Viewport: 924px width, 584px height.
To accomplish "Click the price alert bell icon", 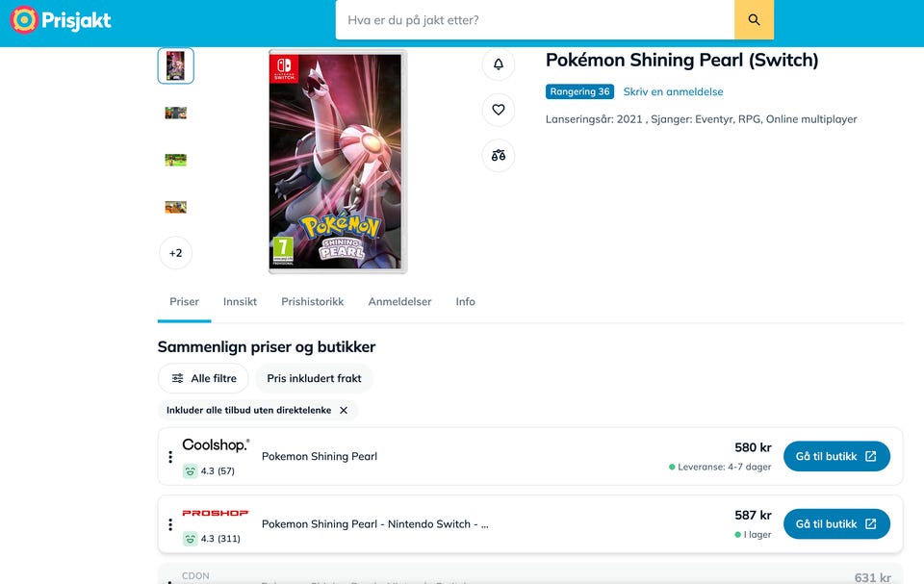I will tap(499, 63).
